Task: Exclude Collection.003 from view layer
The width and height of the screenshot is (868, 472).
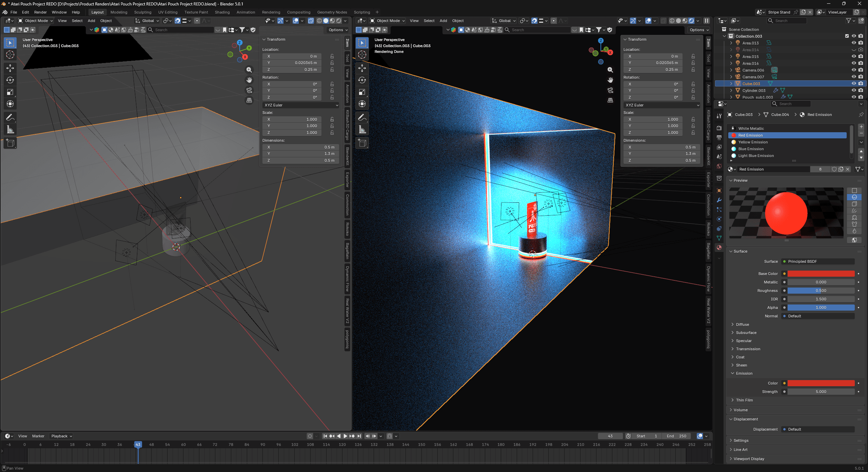Action: tap(847, 36)
